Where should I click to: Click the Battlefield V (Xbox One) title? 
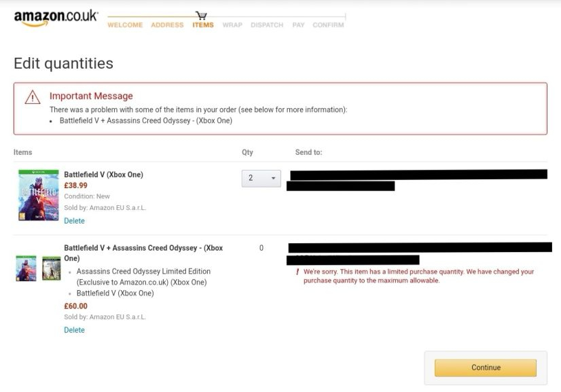(103, 175)
